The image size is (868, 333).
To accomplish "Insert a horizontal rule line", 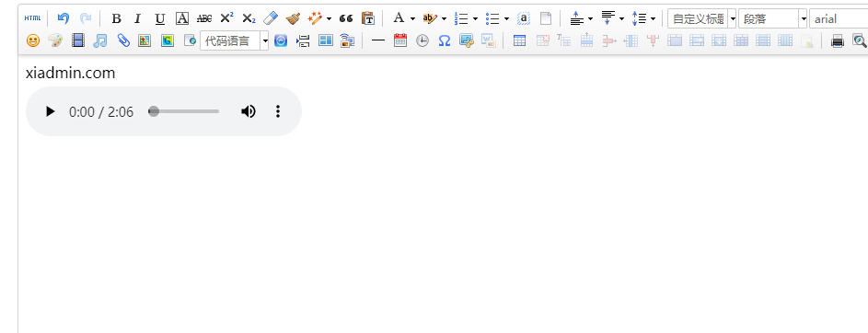I will click(x=378, y=40).
